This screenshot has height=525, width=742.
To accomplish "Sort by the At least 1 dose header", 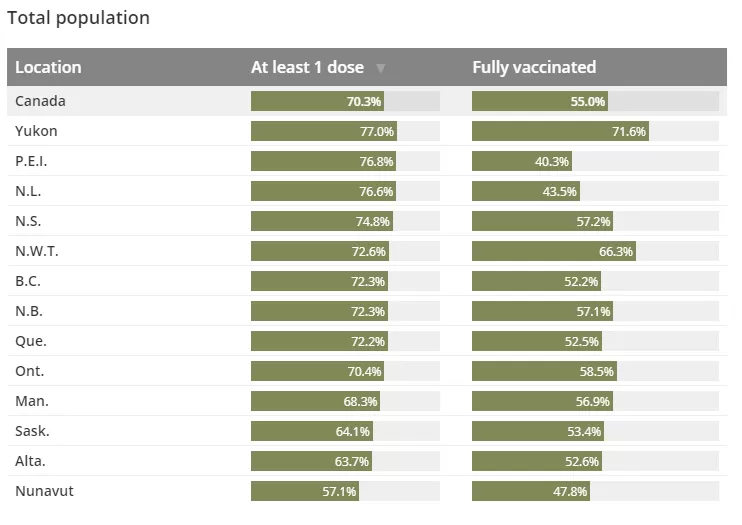I will 307,67.
